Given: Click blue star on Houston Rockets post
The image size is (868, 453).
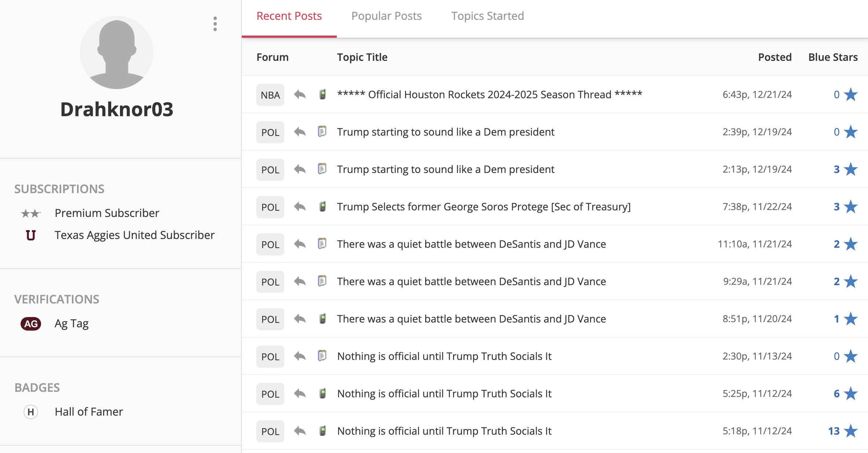Looking at the screenshot, I should click(850, 95).
